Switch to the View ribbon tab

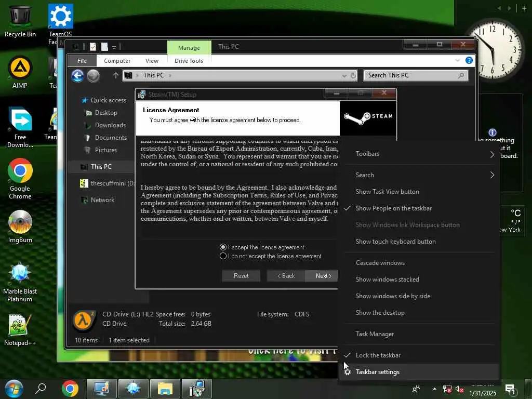pos(152,61)
